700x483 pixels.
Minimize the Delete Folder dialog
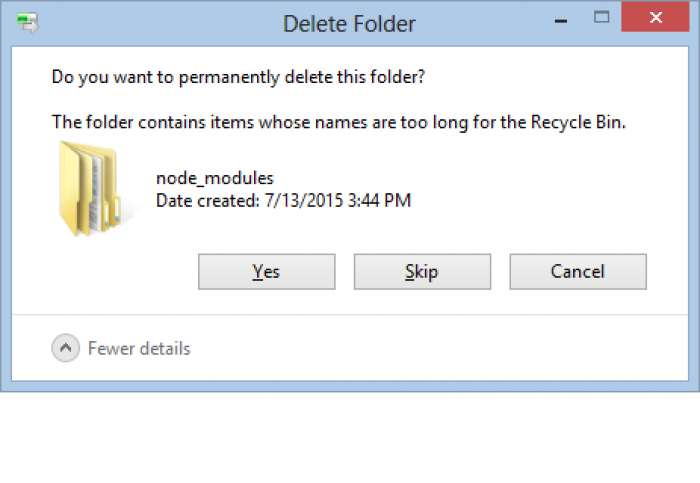(561, 21)
